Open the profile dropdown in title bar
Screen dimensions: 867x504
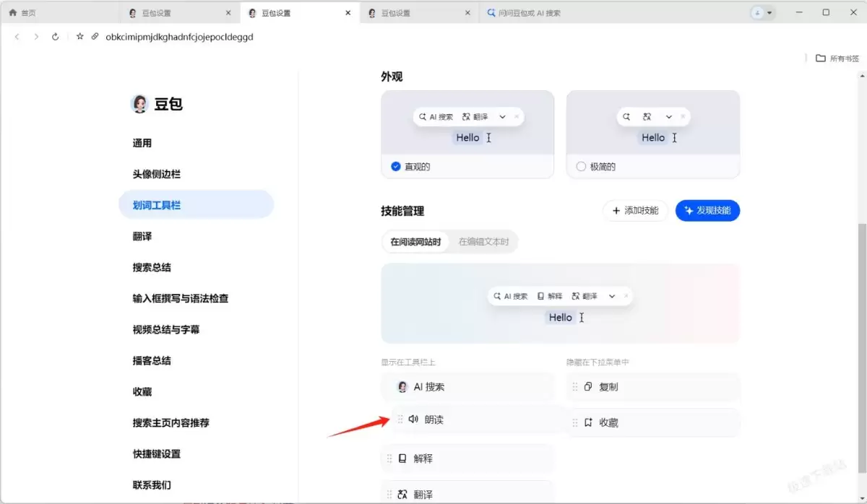pos(762,13)
